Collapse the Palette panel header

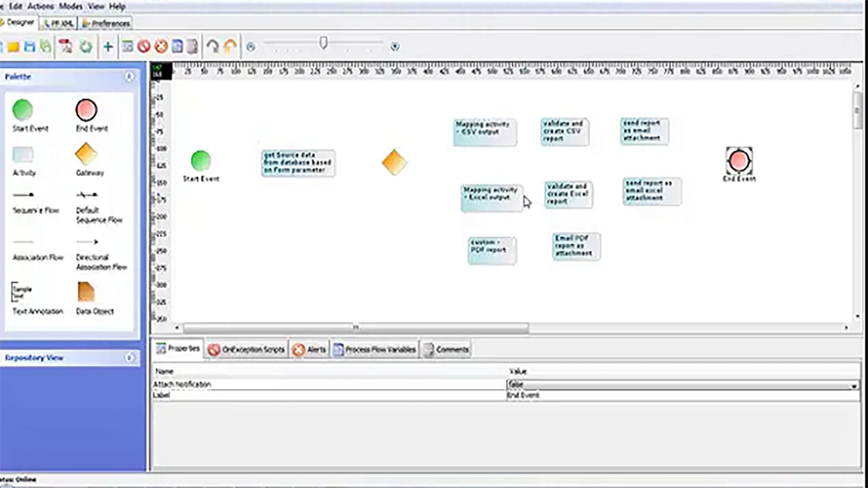point(129,77)
